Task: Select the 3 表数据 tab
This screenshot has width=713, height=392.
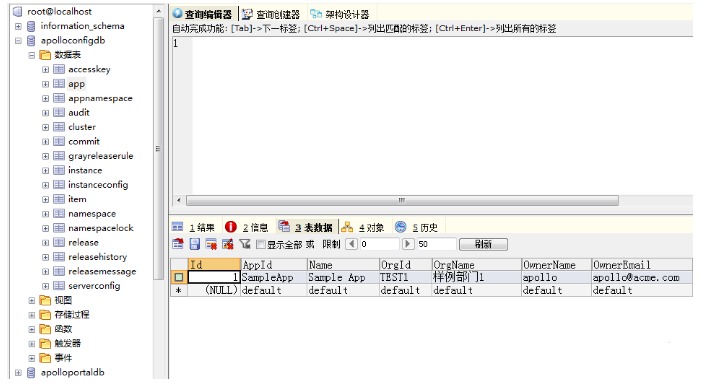Action: pyautogui.click(x=306, y=227)
